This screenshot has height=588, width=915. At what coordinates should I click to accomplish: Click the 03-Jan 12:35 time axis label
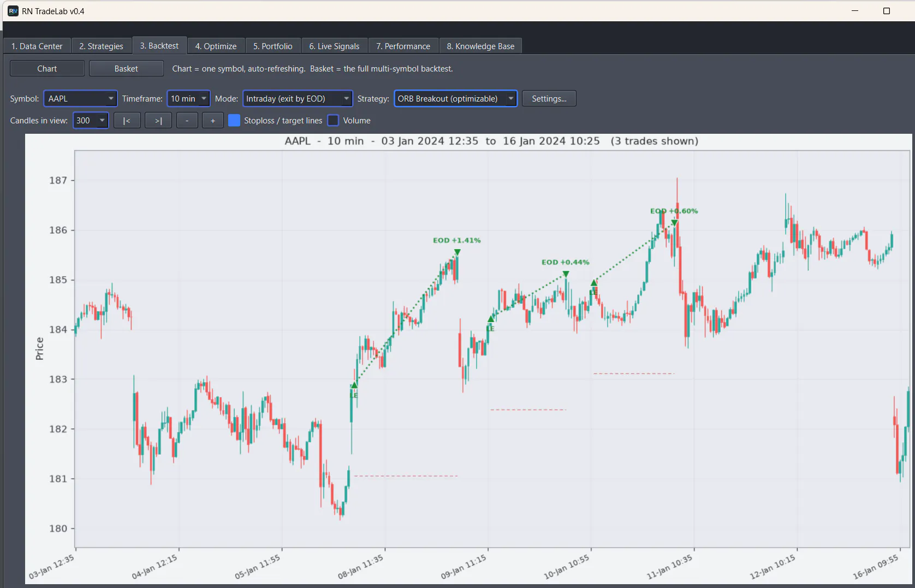(x=51, y=567)
